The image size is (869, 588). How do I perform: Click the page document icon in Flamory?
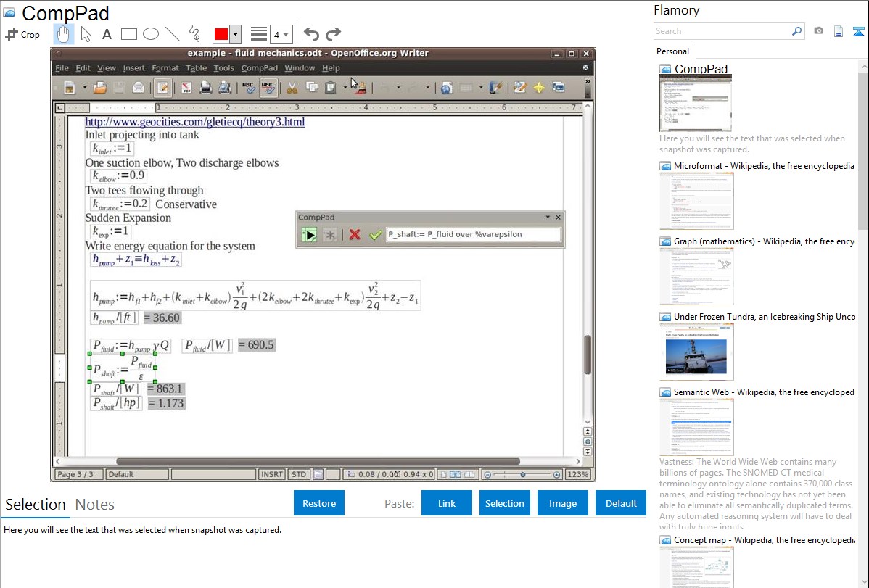tap(839, 31)
